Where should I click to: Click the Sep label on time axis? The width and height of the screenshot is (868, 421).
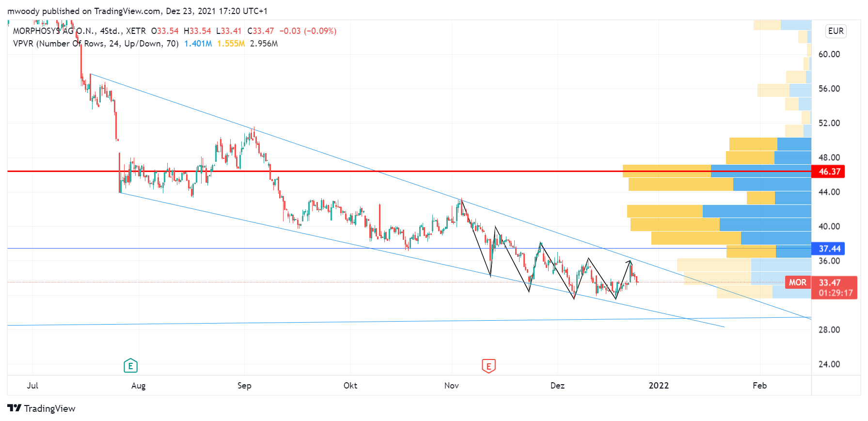point(244,386)
